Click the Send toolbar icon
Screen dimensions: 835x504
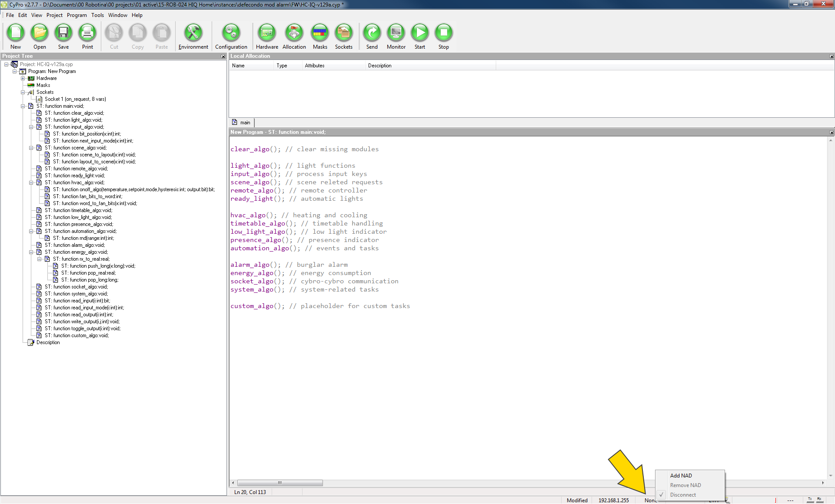372,33
